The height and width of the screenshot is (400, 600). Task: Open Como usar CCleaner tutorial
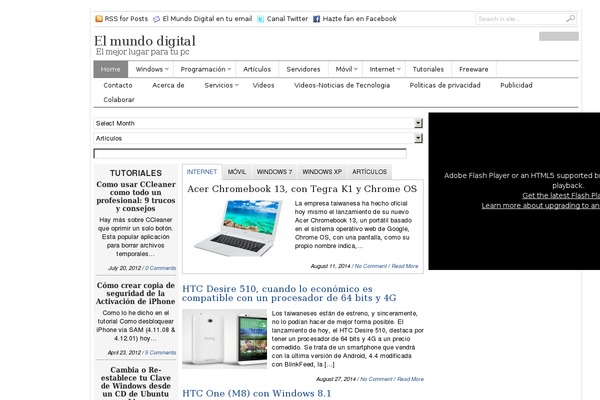click(136, 196)
